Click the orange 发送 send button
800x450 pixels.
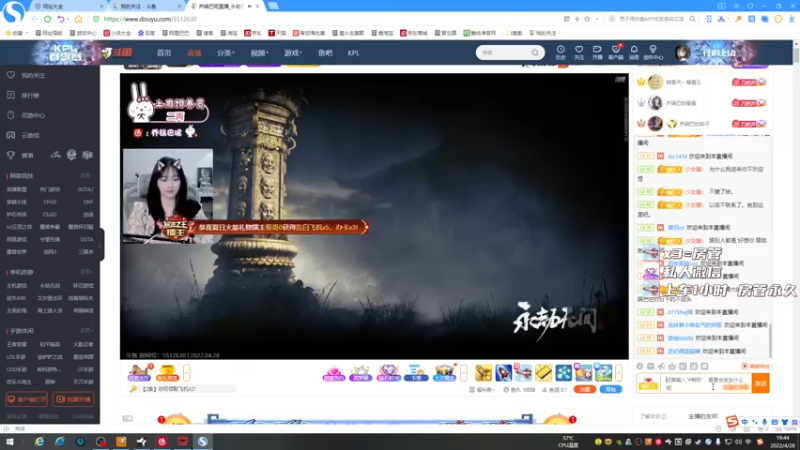click(760, 383)
